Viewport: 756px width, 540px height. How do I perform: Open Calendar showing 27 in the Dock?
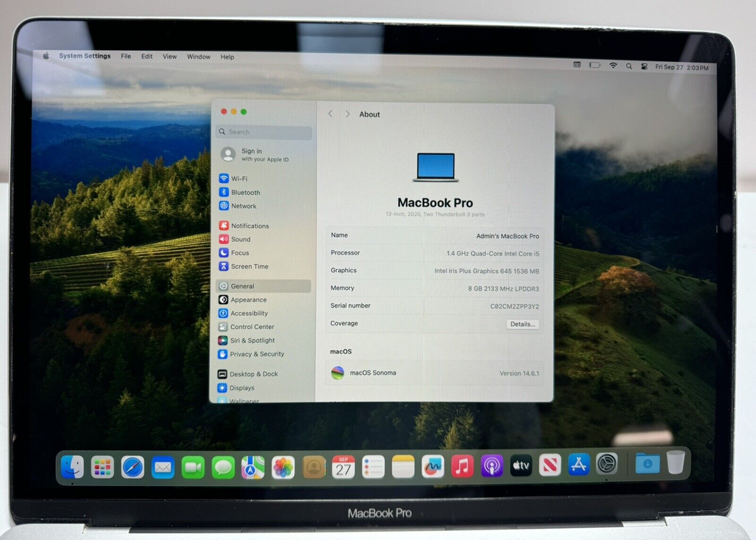(343, 467)
